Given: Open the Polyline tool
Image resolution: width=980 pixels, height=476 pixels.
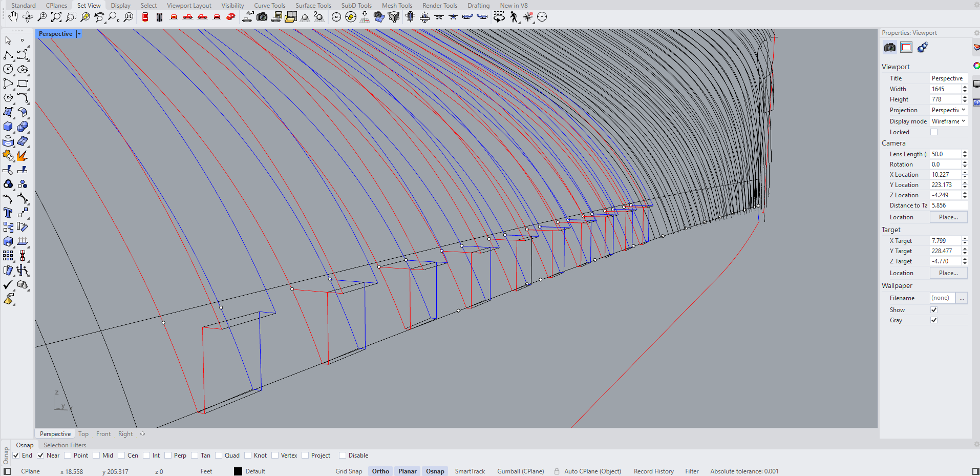Looking at the screenshot, I should pyautogui.click(x=8, y=55).
